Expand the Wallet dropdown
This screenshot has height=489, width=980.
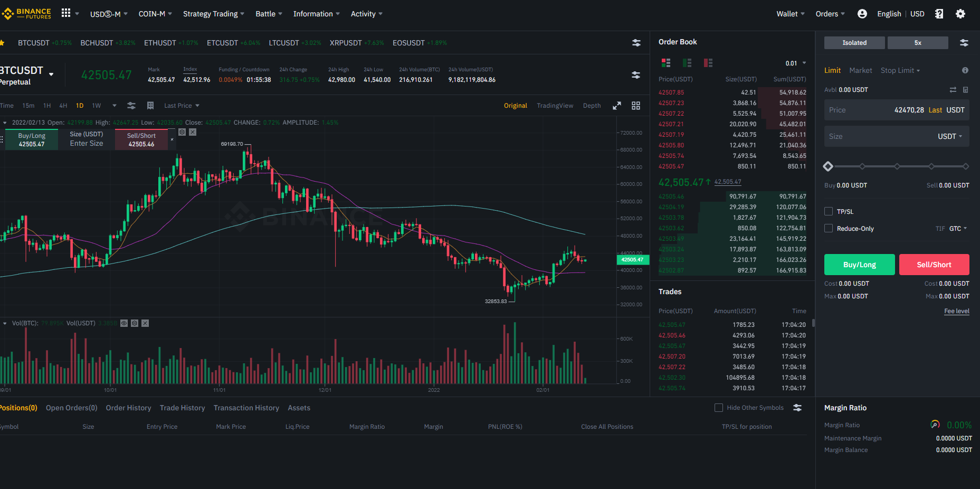click(791, 14)
